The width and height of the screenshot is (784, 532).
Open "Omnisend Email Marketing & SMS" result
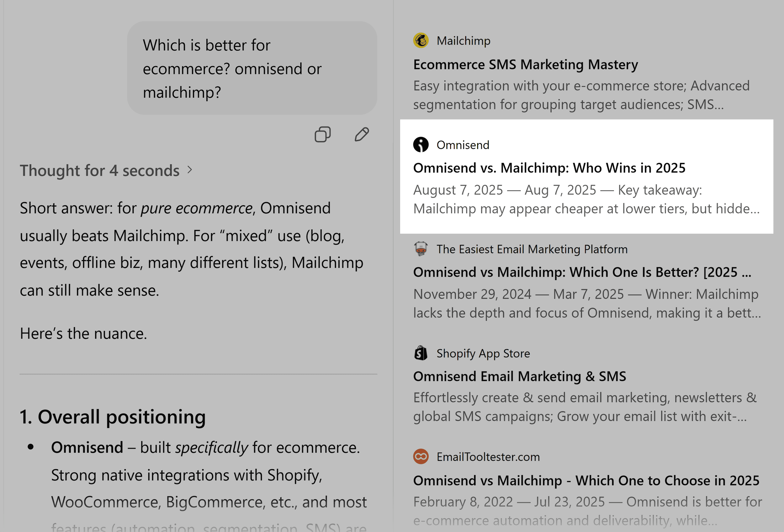pyautogui.click(x=519, y=376)
